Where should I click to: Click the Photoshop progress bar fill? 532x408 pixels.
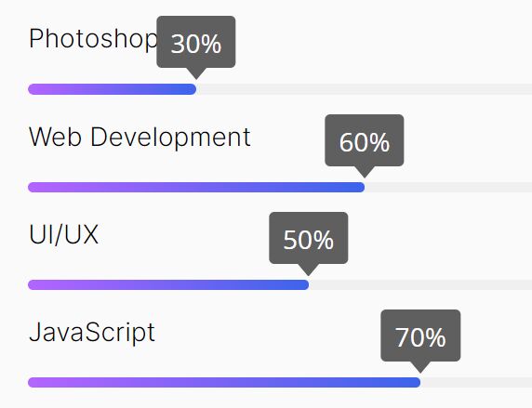coord(112,89)
